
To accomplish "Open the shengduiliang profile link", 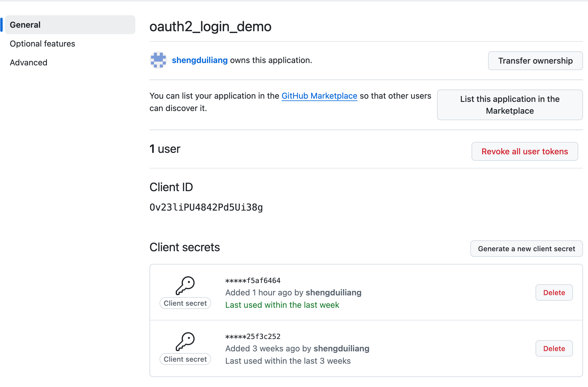I will [x=200, y=60].
